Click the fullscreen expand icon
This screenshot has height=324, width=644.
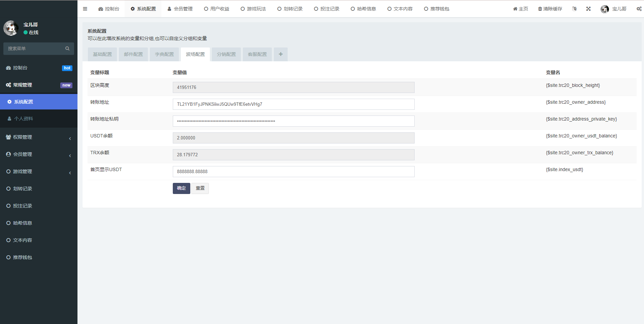tap(588, 9)
